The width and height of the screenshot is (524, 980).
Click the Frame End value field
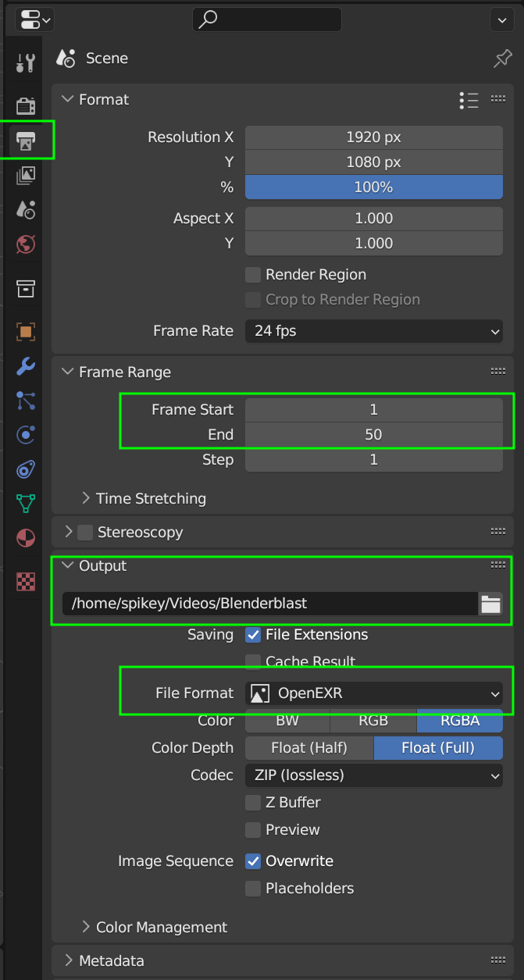(373, 435)
